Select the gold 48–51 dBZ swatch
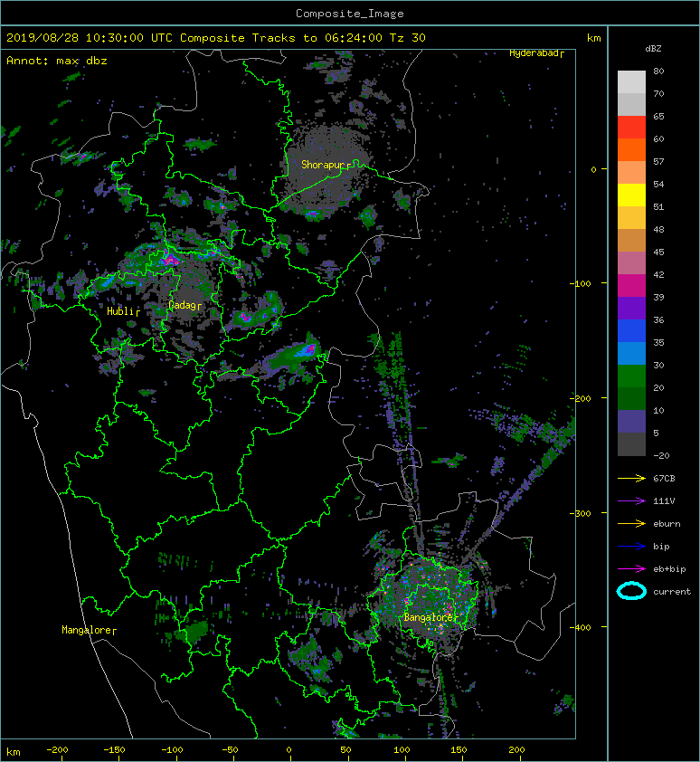 coord(631,218)
